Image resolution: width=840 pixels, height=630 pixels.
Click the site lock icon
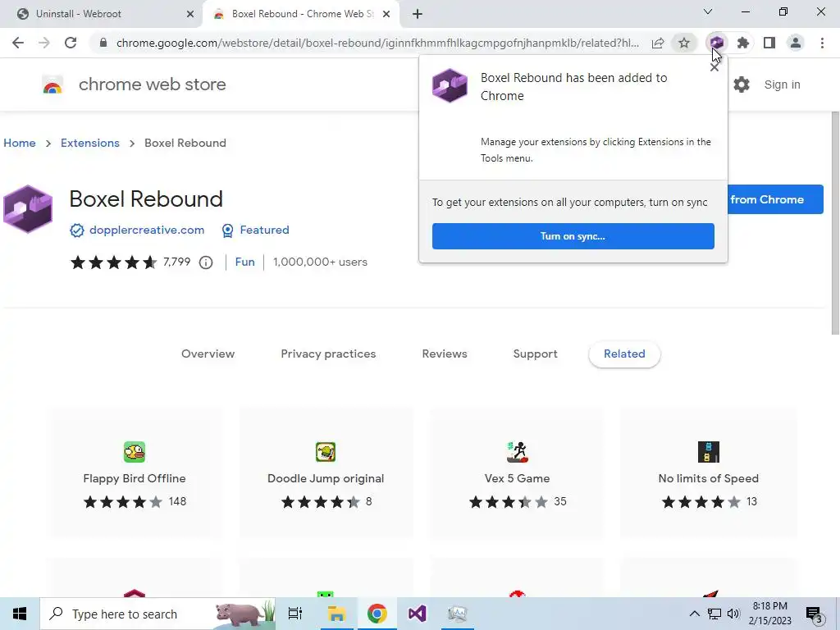coord(103,43)
